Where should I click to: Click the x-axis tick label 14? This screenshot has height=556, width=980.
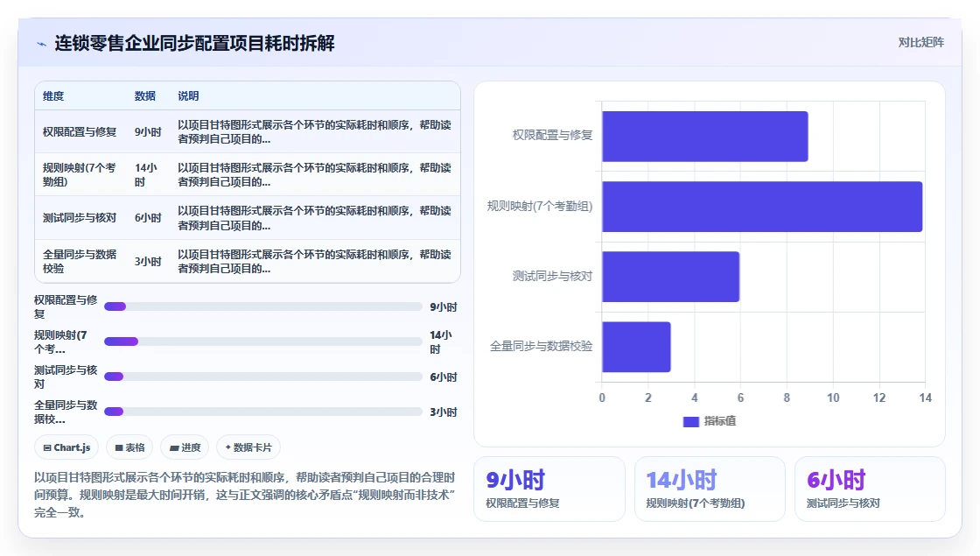(x=926, y=398)
